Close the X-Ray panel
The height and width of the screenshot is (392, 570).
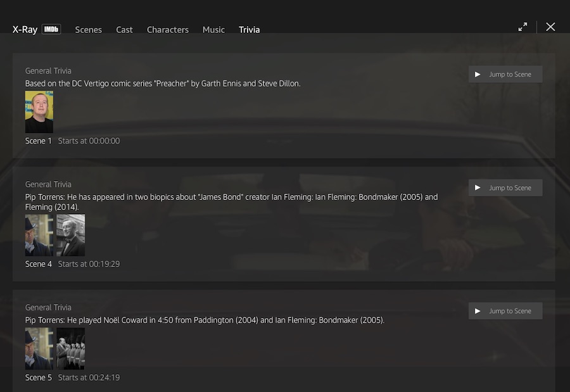(550, 27)
